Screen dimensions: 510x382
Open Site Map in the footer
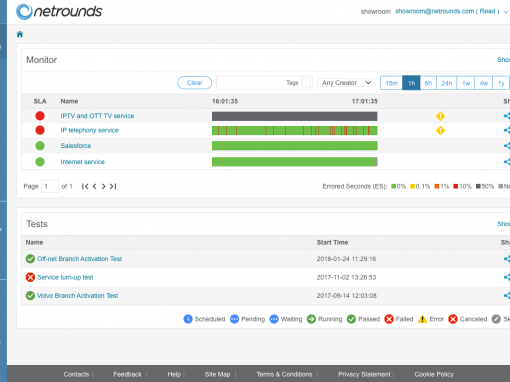tap(217, 374)
